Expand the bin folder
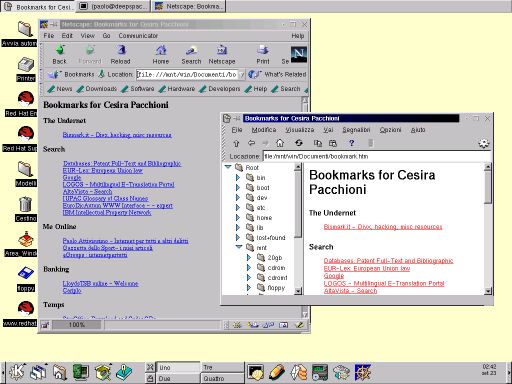Screen dimensions: 512x384 pos(238,178)
